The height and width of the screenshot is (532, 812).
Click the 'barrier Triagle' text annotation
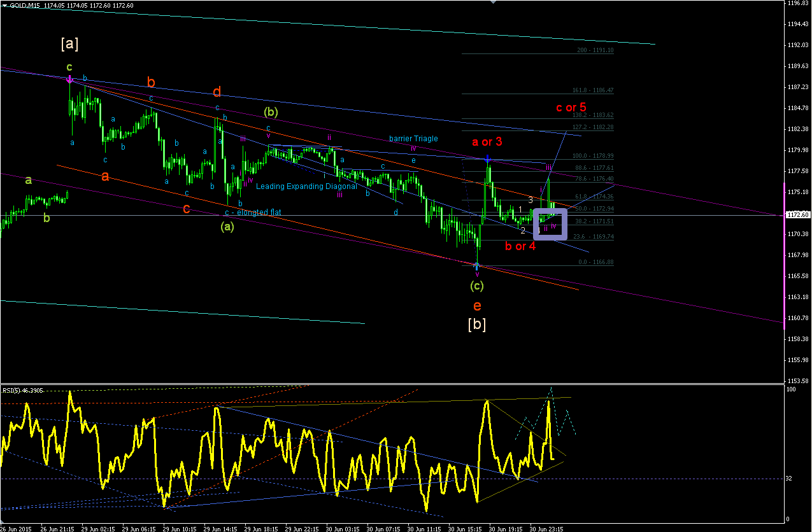click(414, 139)
